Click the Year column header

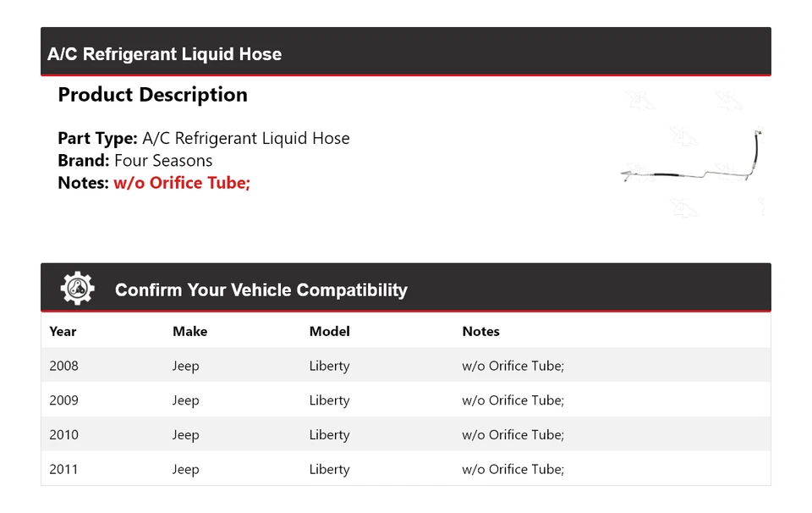coord(63,332)
